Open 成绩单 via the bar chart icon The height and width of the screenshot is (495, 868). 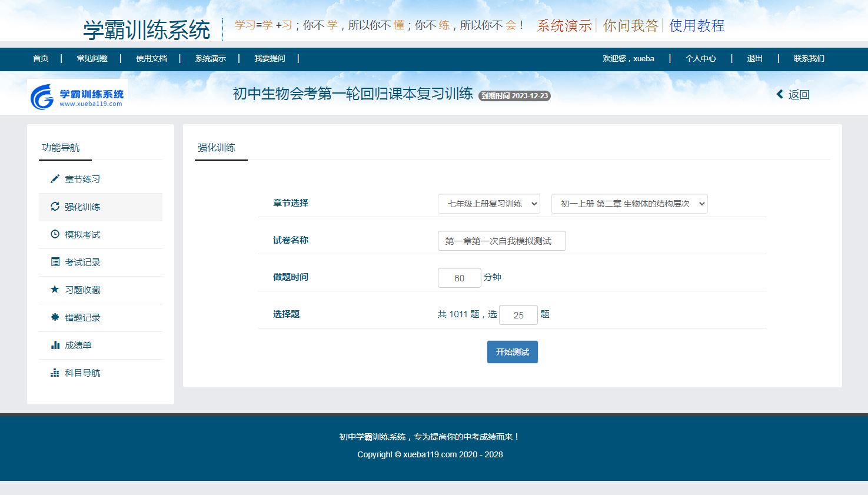(55, 345)
